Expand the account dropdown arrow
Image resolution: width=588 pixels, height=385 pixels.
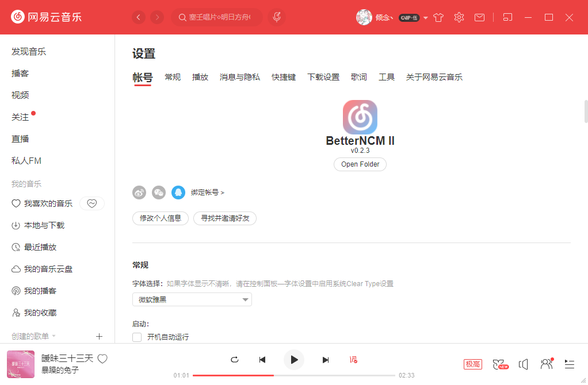(x=426, y=18)
